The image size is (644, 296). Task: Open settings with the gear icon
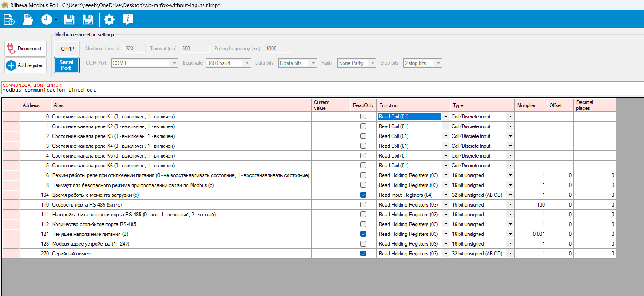coord(109,20)
